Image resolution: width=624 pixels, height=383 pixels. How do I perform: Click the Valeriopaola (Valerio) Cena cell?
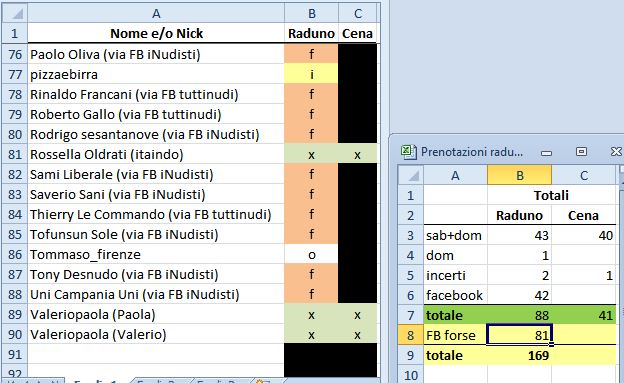357,334
